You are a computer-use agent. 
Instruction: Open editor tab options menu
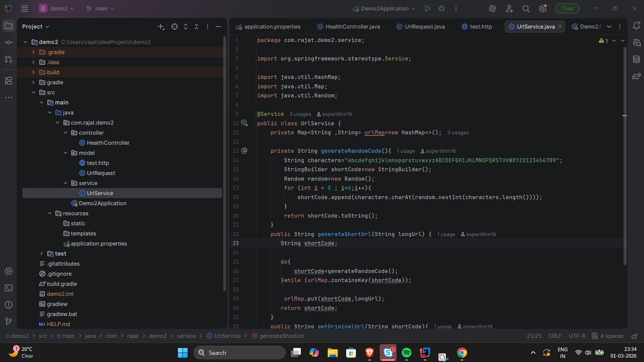click(620, 26)
